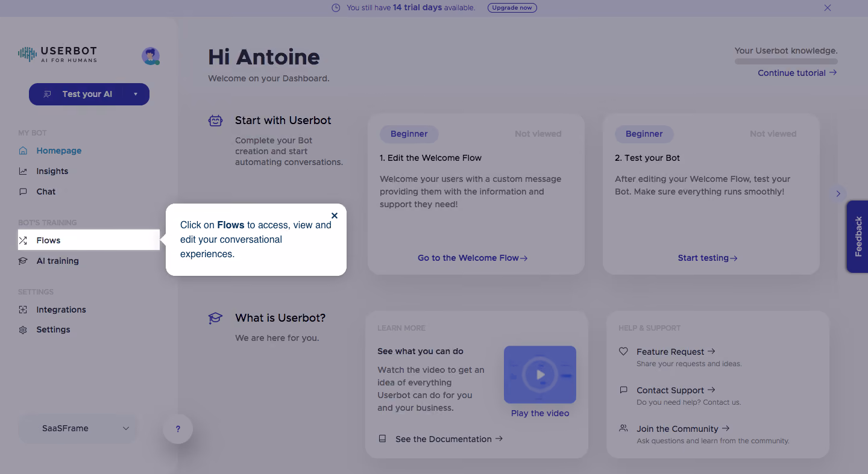The image size is (868, 474).
Task: Close the Flows tooltip popup
Action: point(335,216)
